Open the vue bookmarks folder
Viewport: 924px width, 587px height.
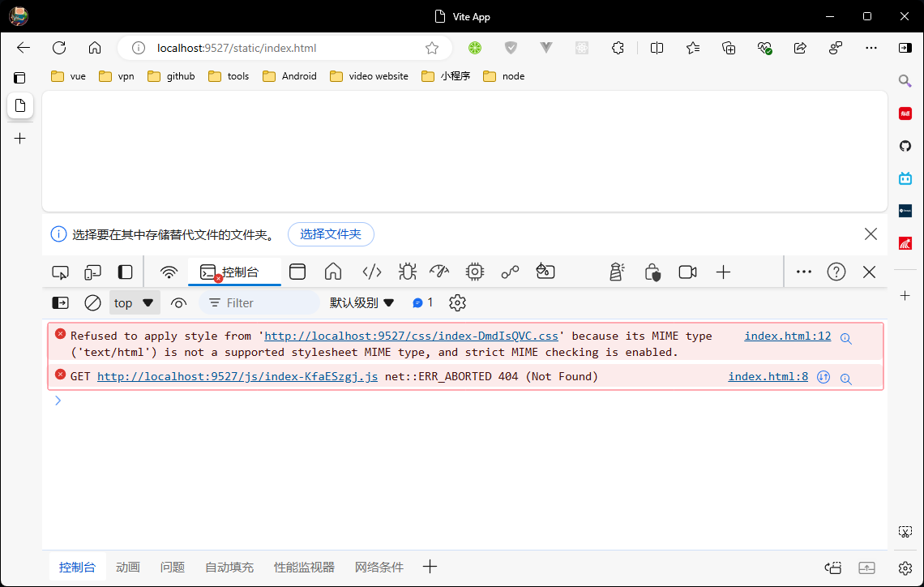[68, 76]
